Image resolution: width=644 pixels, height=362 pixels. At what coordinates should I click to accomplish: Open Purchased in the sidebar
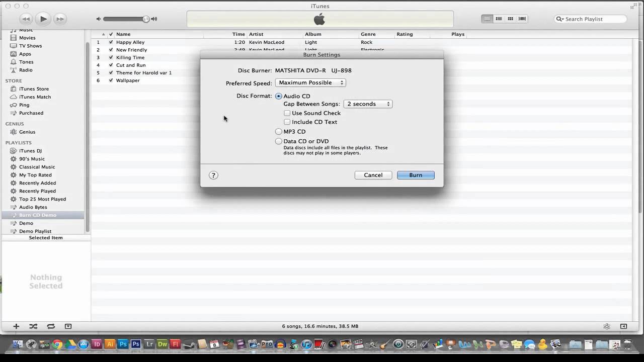click(31, 113)
